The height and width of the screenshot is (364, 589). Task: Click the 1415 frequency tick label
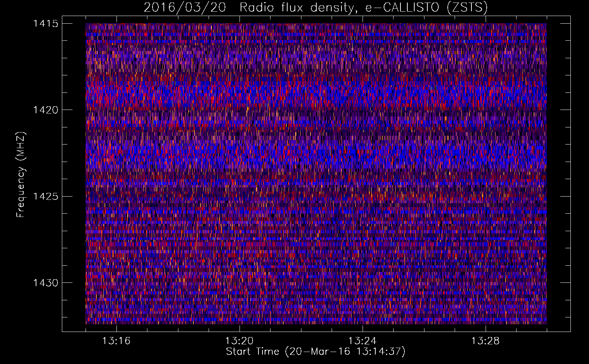click(x=46, y=24)
